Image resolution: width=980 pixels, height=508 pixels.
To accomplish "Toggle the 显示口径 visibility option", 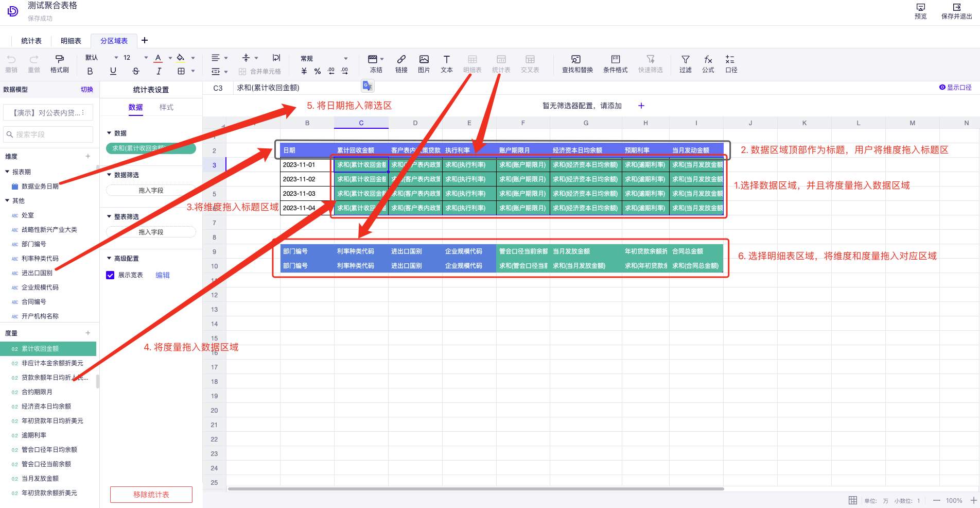I will coord(955,88).
